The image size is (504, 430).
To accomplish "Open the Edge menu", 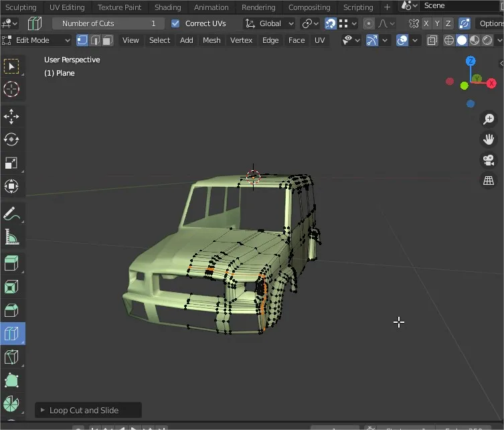I will [270, 41].
